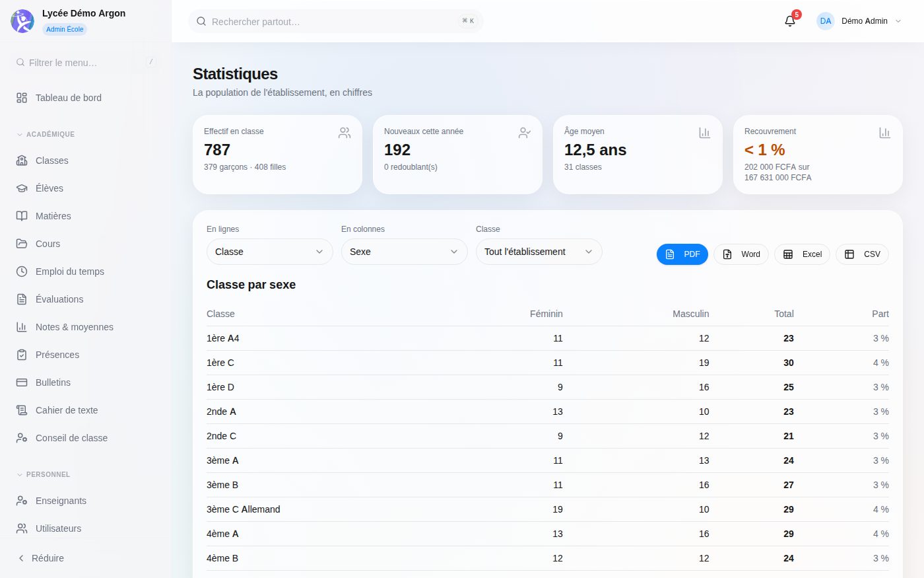
Task: Click the Lycée Démo Argon logo
Action: [22, 21]
